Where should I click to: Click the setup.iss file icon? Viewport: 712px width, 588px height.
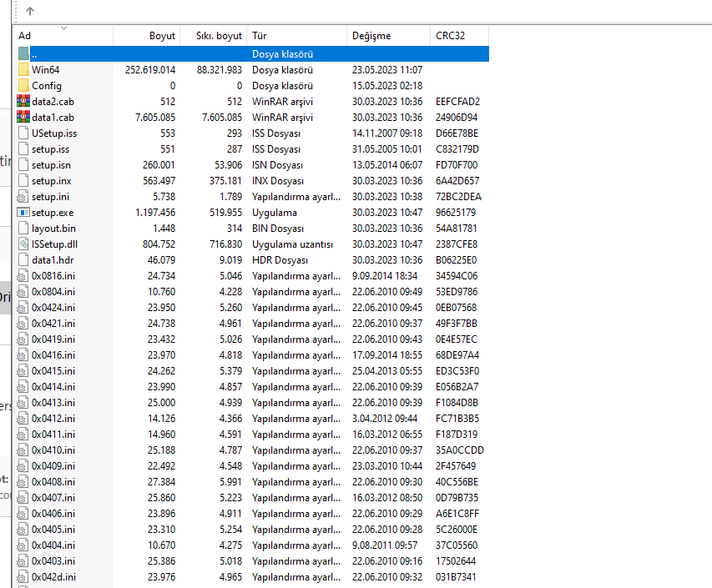[x=23, y=148]
